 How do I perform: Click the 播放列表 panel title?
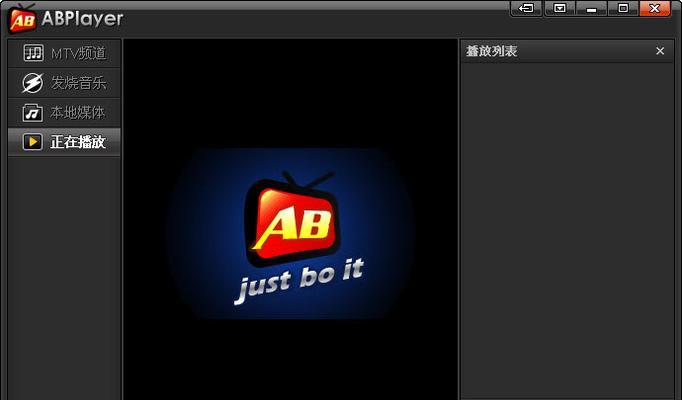(491, 51)
